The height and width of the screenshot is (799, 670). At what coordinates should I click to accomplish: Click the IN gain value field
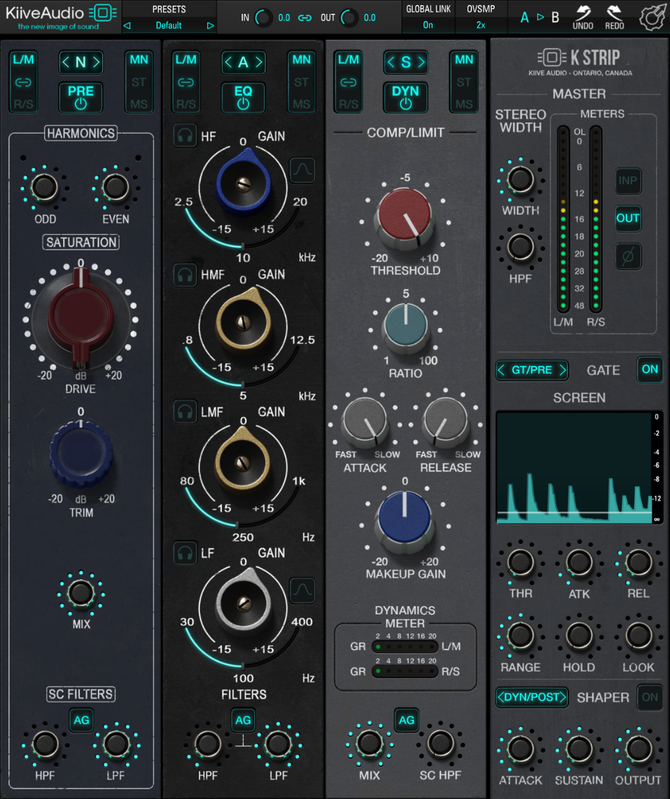(284, 18)
